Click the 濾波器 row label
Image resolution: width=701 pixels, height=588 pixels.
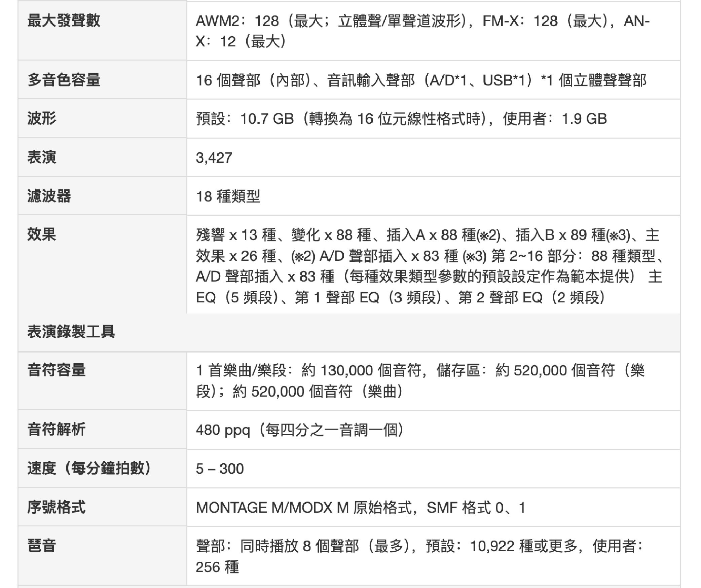(x=49, y=196)
